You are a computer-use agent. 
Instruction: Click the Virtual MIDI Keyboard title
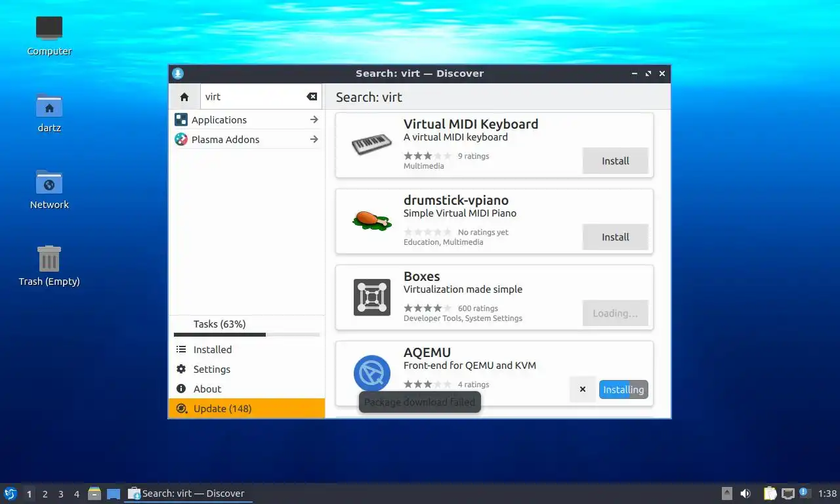471,124
